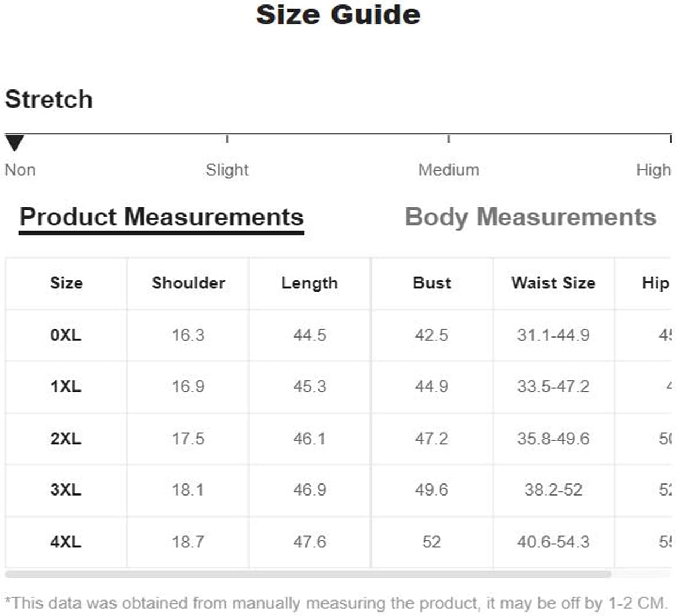
Task: Click the Waist Size column header
Action: coord(553,283)
